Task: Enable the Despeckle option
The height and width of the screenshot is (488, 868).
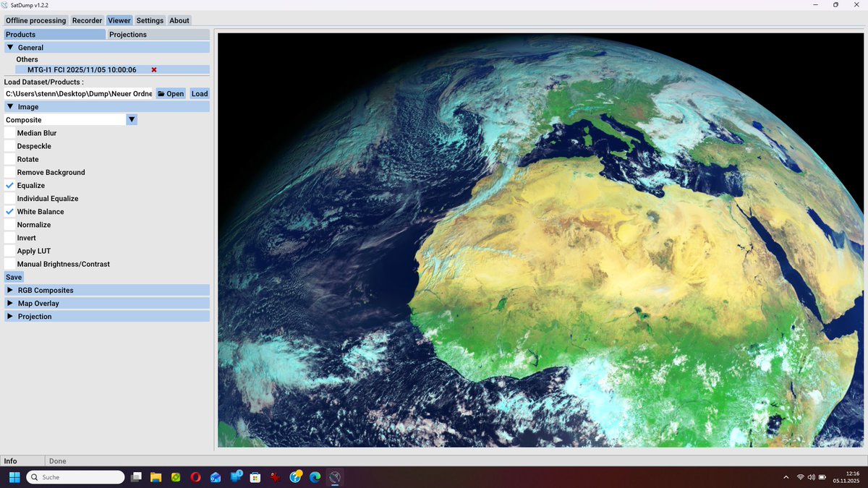Action: tap(9, 146)
